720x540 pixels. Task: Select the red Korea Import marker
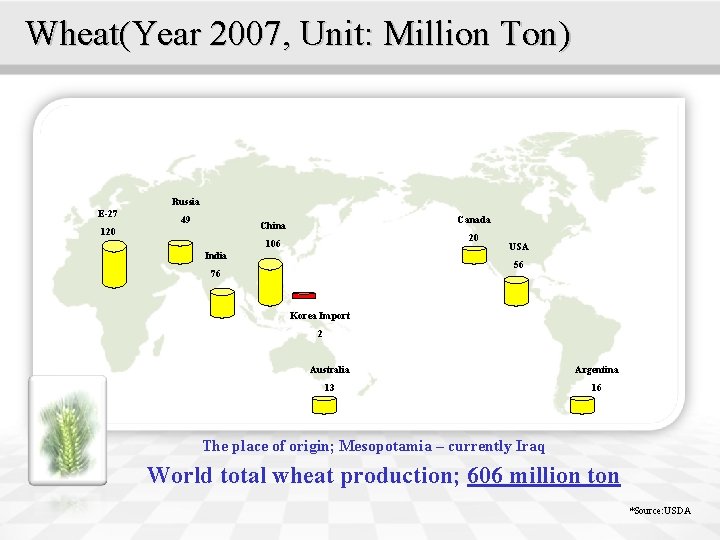coord(304,295)
